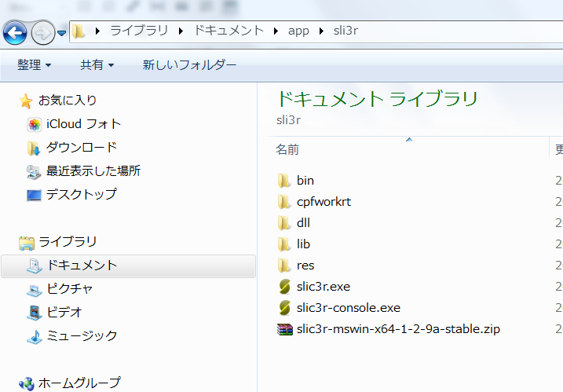Open ピクチャ in the sidebar
563x392 pixels.
pos(70,289)
